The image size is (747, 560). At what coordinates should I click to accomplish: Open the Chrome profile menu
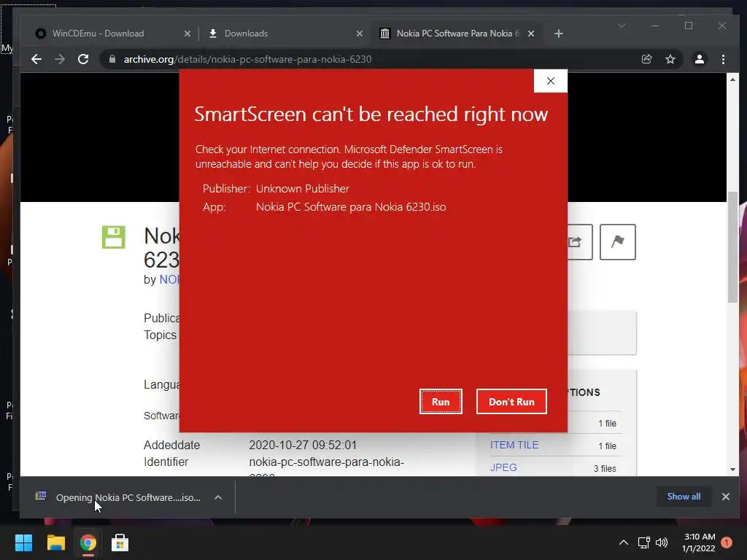pos(700,59)
